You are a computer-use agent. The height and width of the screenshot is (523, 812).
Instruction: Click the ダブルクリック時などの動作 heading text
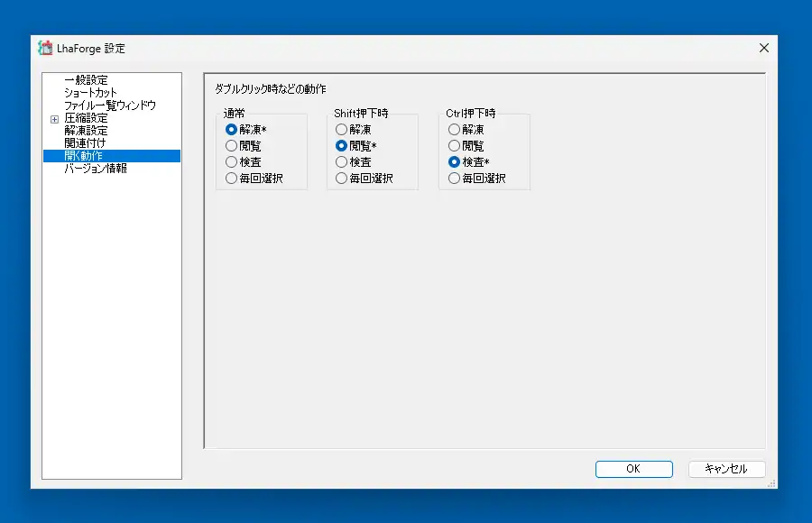271,89
